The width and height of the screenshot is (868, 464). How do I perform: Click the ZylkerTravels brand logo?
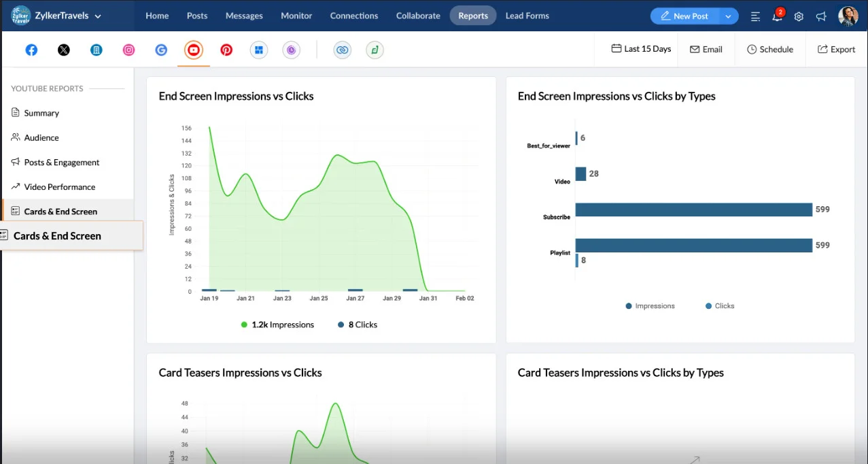point(21,16)
